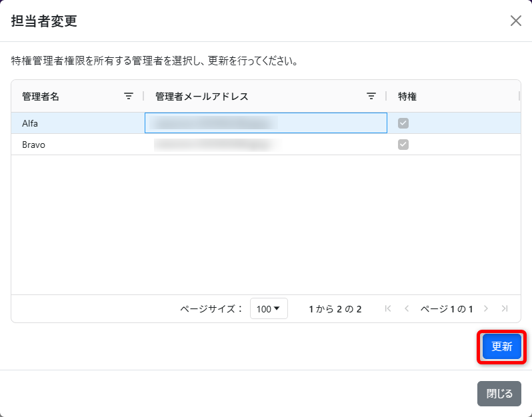Open filter menu for 管理者名 column
The image size is (532, 417).
point(129,97)
